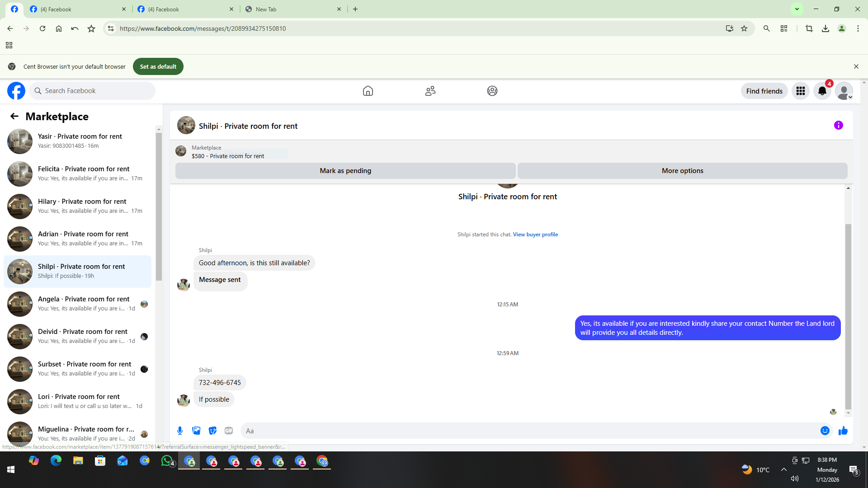Open conversation information purple icon
The width and height of the screenshot is (868, 488).
838,126
